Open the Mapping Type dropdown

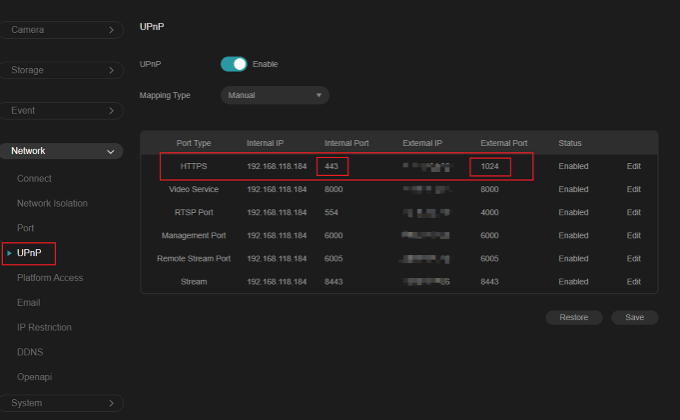click(274, 96)
